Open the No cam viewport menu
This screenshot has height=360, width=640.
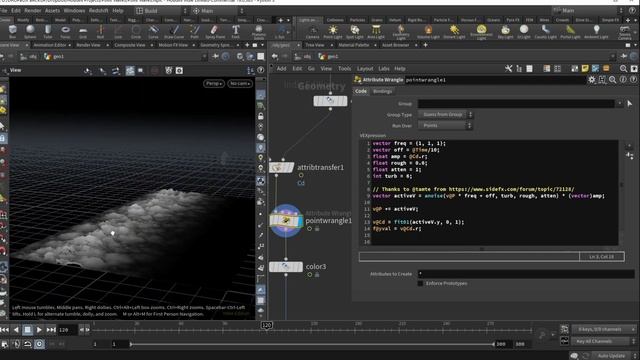(x=240, y=83)
